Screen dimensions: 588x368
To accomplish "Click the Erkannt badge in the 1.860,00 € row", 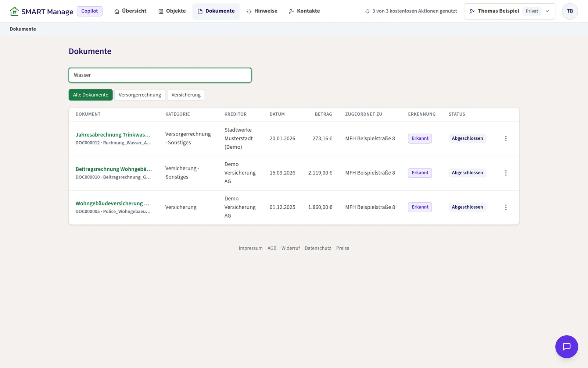I will [420, 207].
